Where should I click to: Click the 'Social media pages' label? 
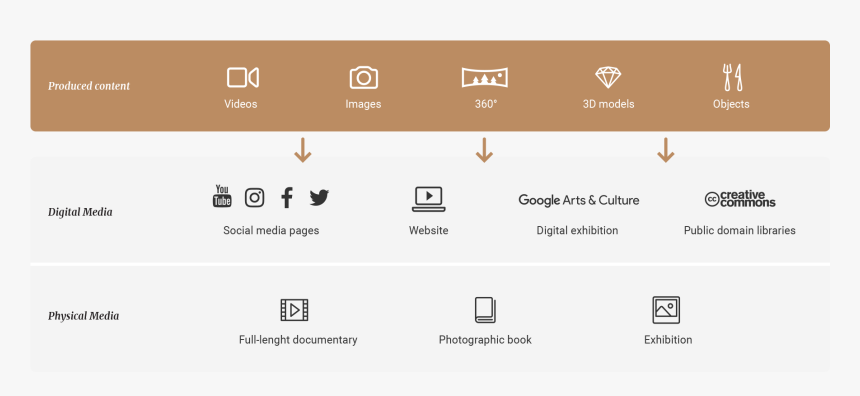click(x=271, y=230)
